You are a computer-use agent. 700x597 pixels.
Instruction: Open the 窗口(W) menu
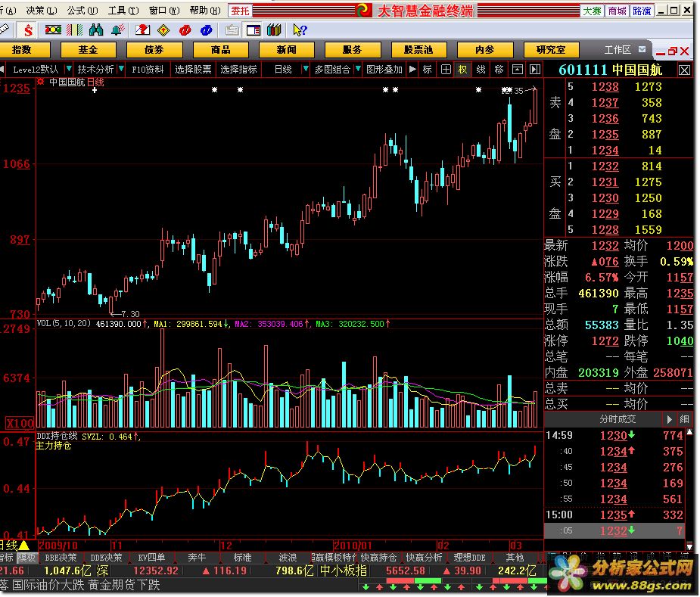[164, 11]
